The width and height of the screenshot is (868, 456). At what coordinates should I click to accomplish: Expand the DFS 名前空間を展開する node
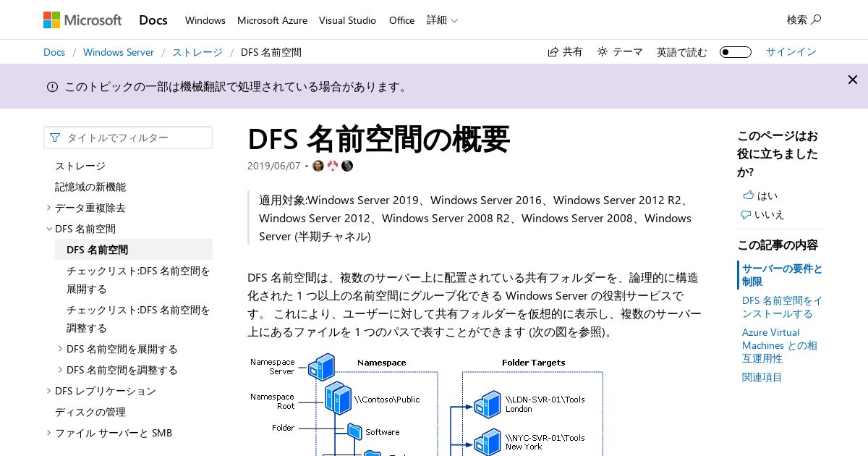(60, 349)
